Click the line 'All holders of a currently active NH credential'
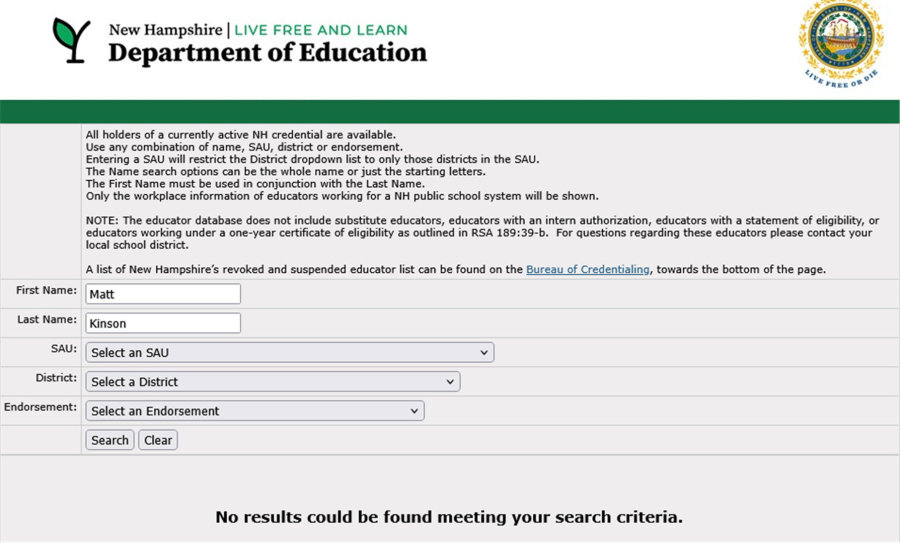The image size is (900, 543). [x=240, y=135]
